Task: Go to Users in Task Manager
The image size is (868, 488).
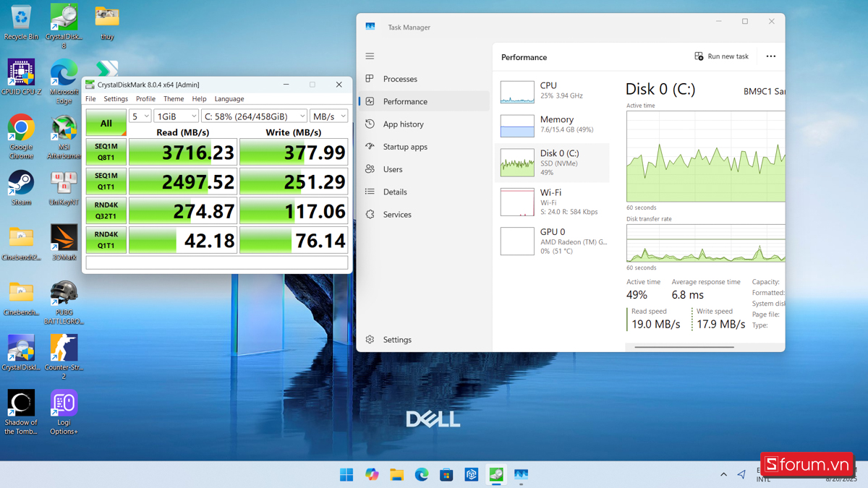Action: pos(424,169)
